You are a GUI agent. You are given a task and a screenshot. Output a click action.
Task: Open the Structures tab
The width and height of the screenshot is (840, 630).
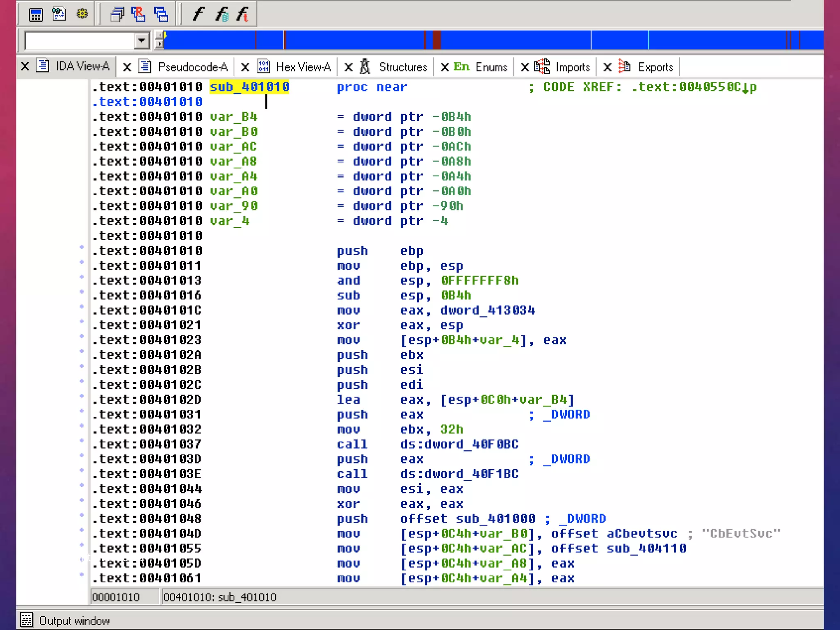click(403, 67)
